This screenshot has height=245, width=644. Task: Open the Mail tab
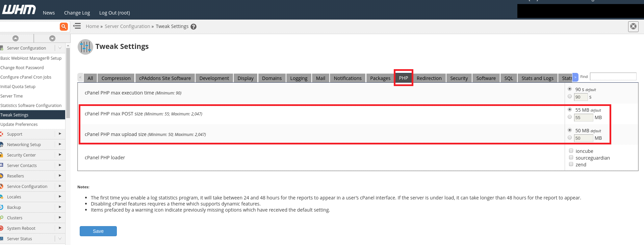(320, 78)
